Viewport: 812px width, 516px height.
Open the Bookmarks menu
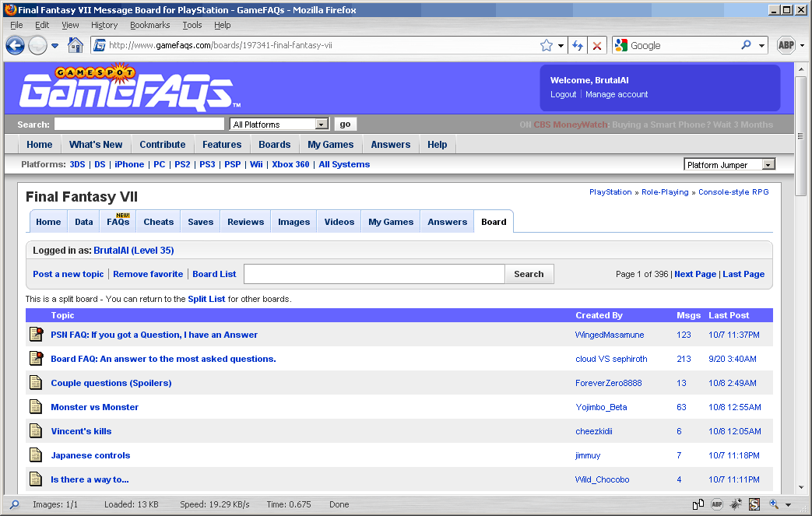pos(149,24)
